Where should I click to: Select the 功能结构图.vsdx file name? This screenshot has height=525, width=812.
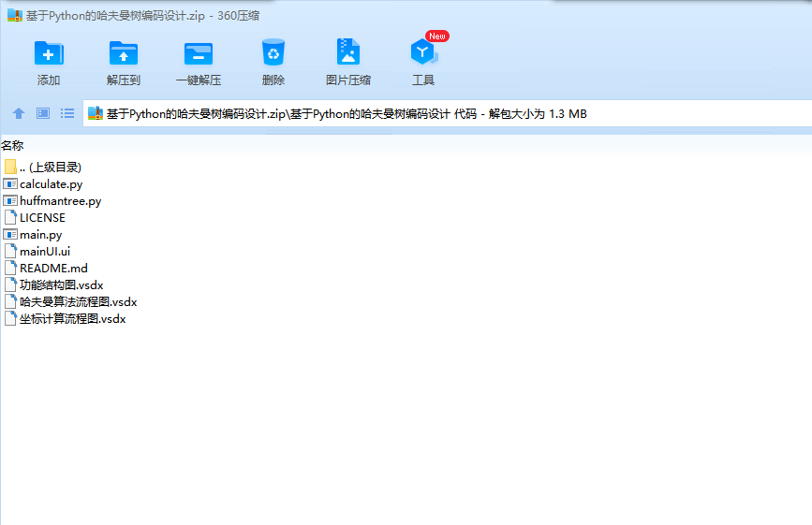point(62,285)
